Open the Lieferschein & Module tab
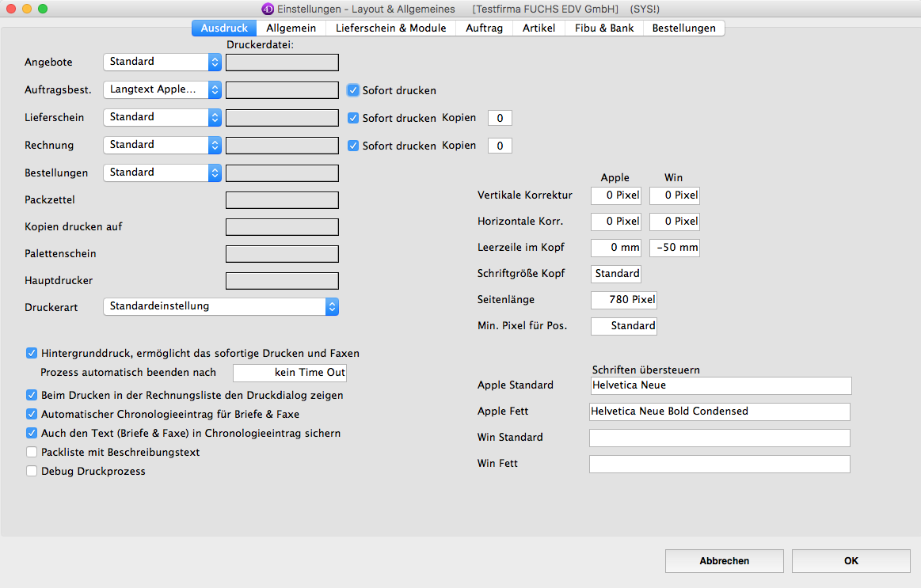Image resolution: width=921 pixels, height=588 pixels. coord(390,28)
